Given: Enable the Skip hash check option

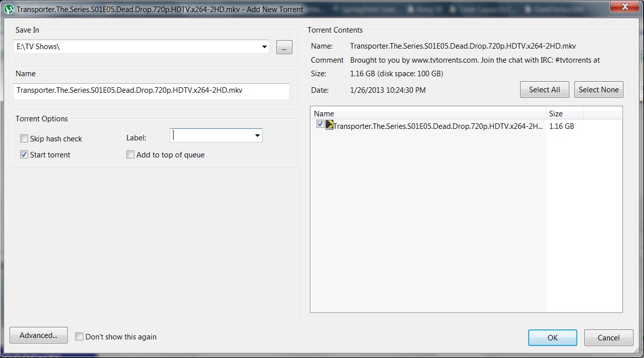Looking at the screenshot, I should click(24, 138).
